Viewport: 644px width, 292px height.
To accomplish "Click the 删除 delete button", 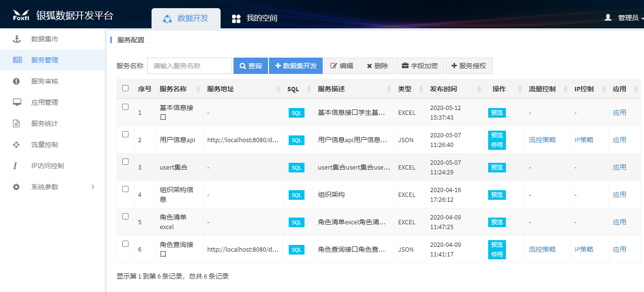I will pos(377,66).
